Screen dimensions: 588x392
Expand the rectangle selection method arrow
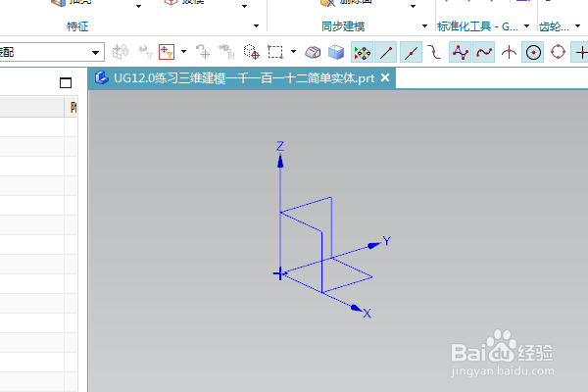(x=293, y=52)
